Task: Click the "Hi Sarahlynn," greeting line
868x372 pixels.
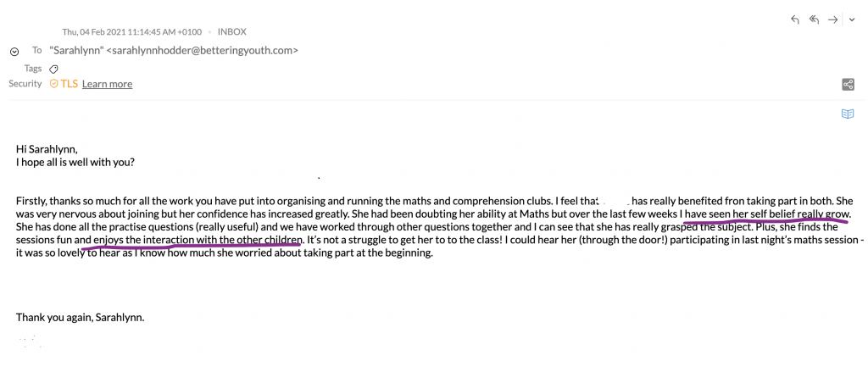Action: pos(47,149)
